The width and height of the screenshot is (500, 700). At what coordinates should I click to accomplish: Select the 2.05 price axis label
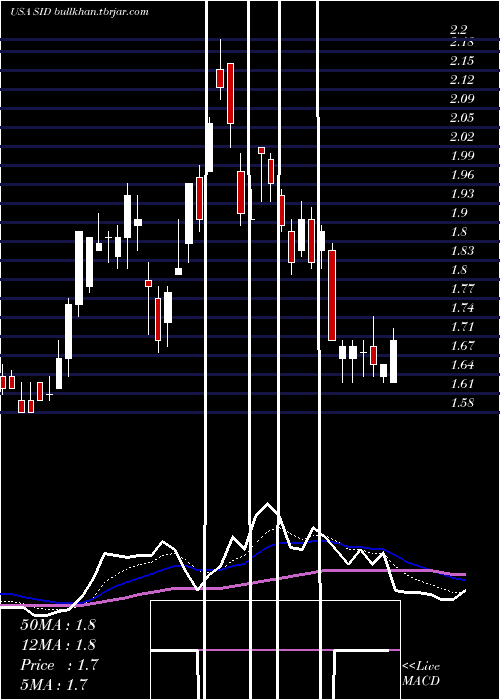coord(462,117)
